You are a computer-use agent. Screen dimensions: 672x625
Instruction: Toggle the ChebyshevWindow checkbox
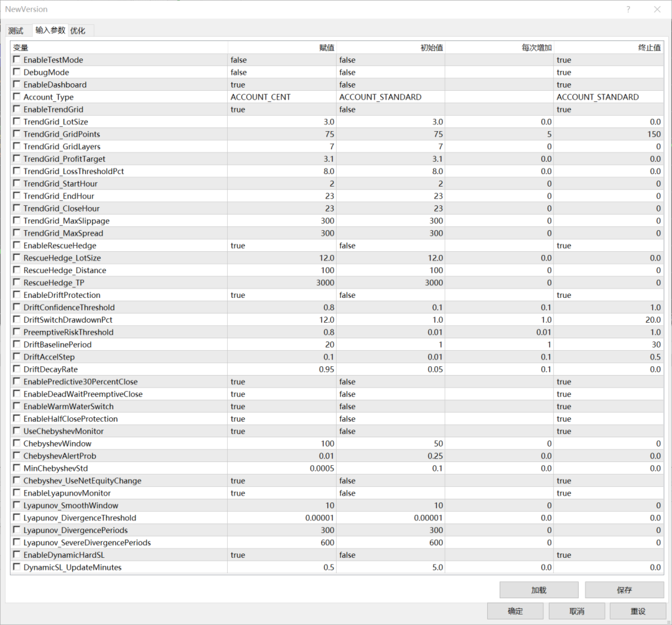pyautogui.click(x=17, y=443)
